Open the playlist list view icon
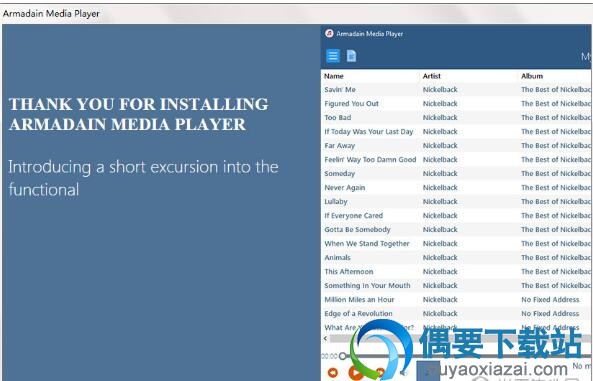This screenshot has width=593, height=381. tap(333, 56)
